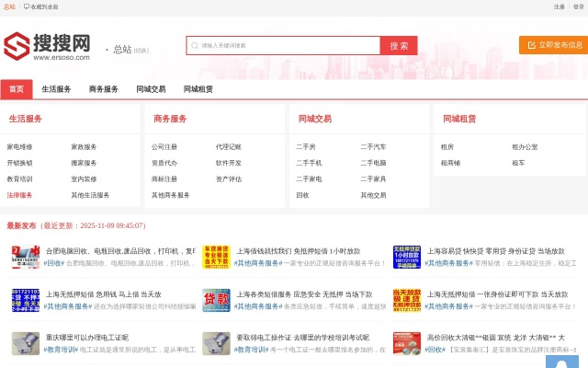Open the yellow 上海借钱 listing thumbnail
The width and height of the screenshot is (588, 368).
pos(216,257)
